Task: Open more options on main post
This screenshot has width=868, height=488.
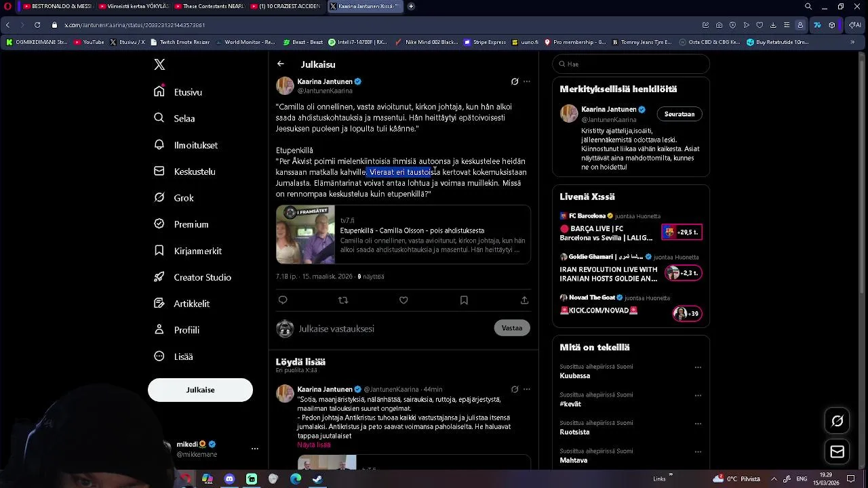Action: tap(527, 81)
